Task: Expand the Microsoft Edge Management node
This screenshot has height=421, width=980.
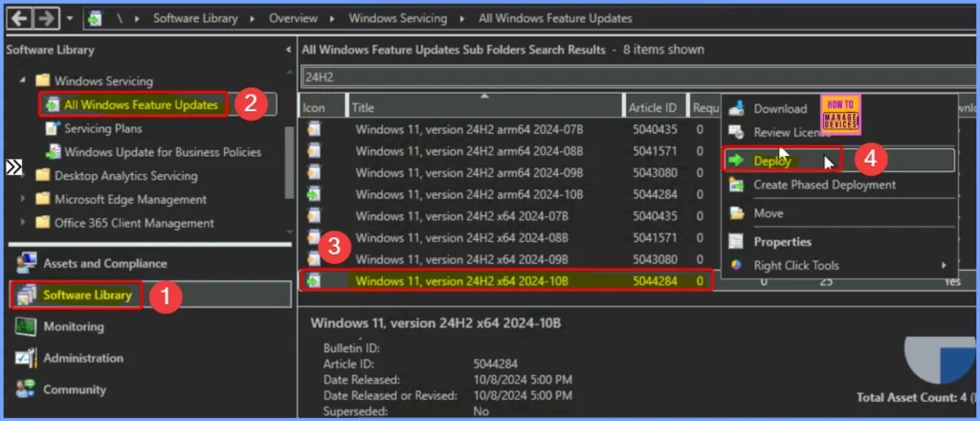Action: click(x=23, y=199)
